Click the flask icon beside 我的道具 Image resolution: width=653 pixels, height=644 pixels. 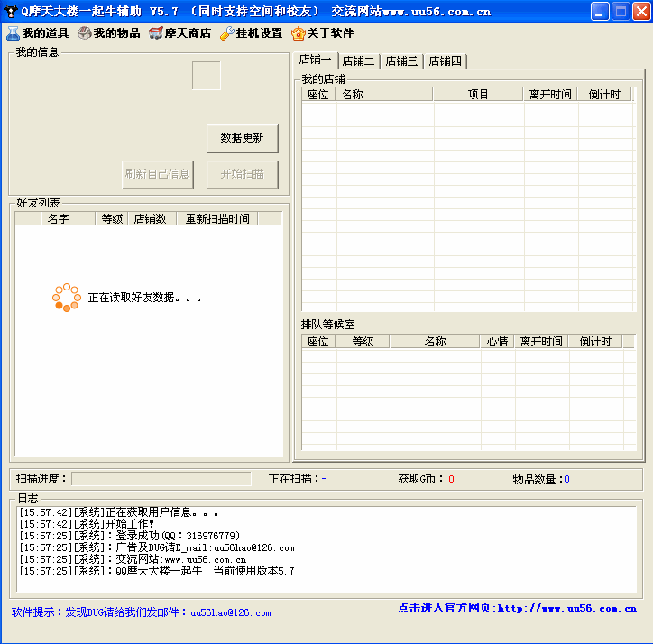13,33
